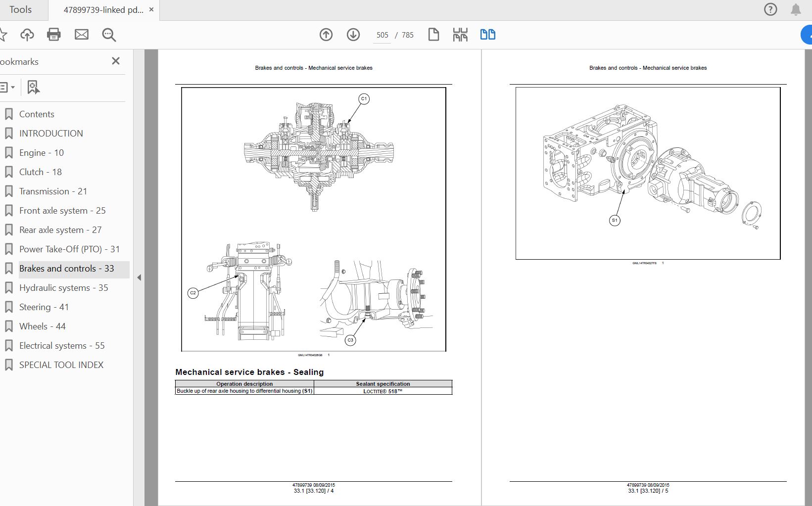Click 'Sealant specification' table header

[383, 384]
